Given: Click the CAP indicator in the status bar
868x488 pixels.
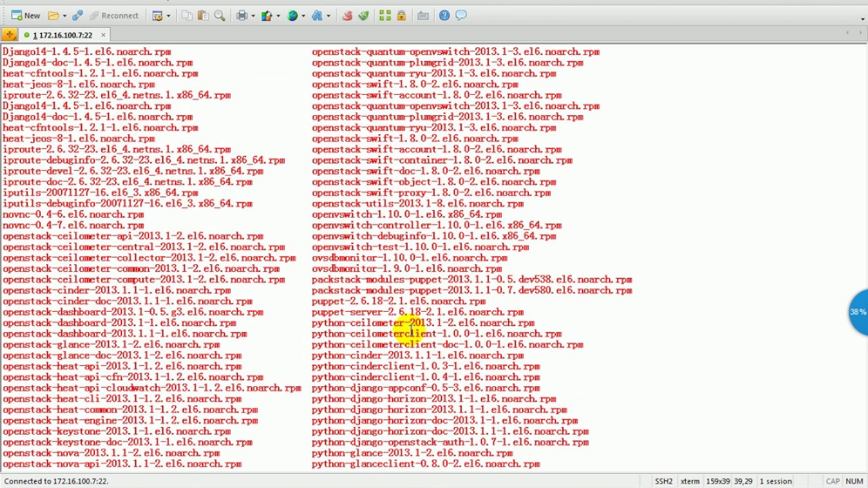Looking at the screenshot, I should (833, 481).
